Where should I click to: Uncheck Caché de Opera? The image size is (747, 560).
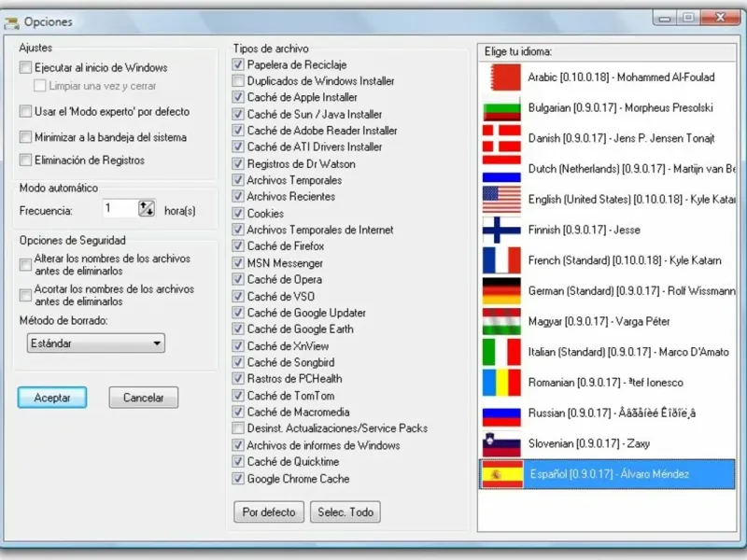238,279
